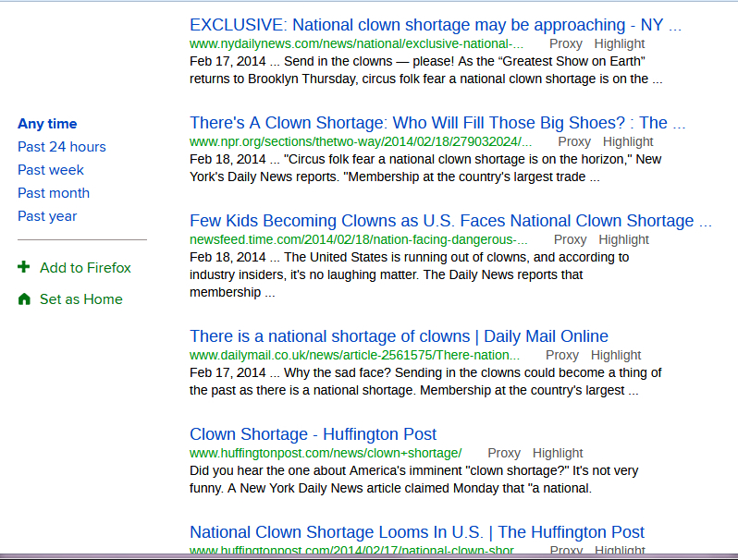Click Proxy for the newsfeed.time.com result
Viewport: 738px width, 560px height.
point(570,239)
